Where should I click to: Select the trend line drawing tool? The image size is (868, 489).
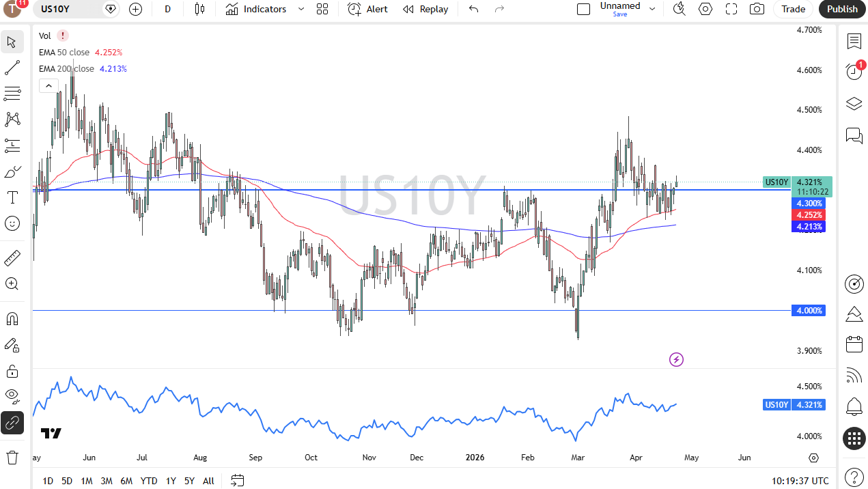pyautogui.click(x=12, y=68)
